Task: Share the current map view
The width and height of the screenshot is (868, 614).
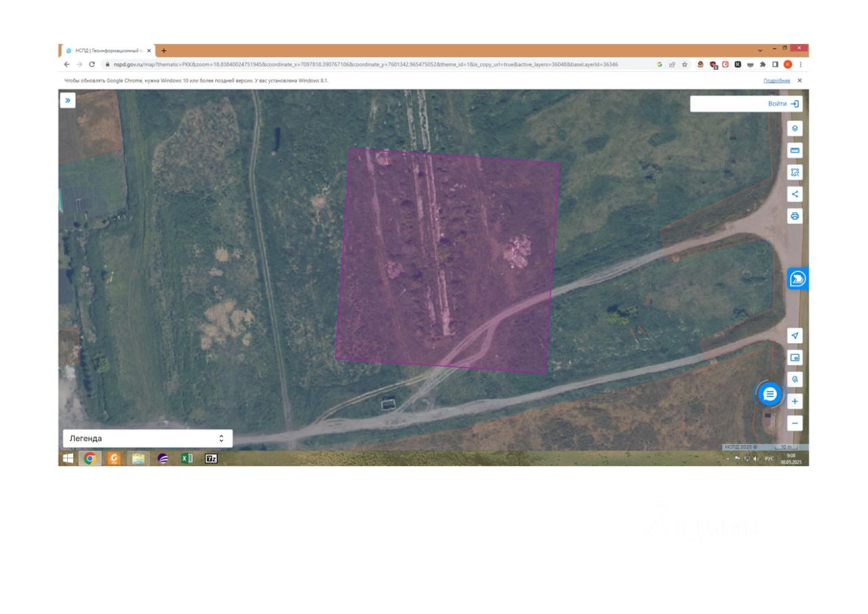Action: [795, 195]
